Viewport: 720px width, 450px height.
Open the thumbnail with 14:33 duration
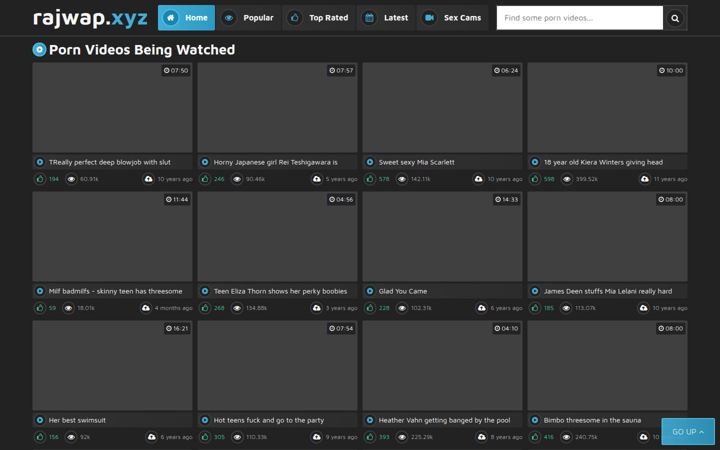click(x=442, y=236)
